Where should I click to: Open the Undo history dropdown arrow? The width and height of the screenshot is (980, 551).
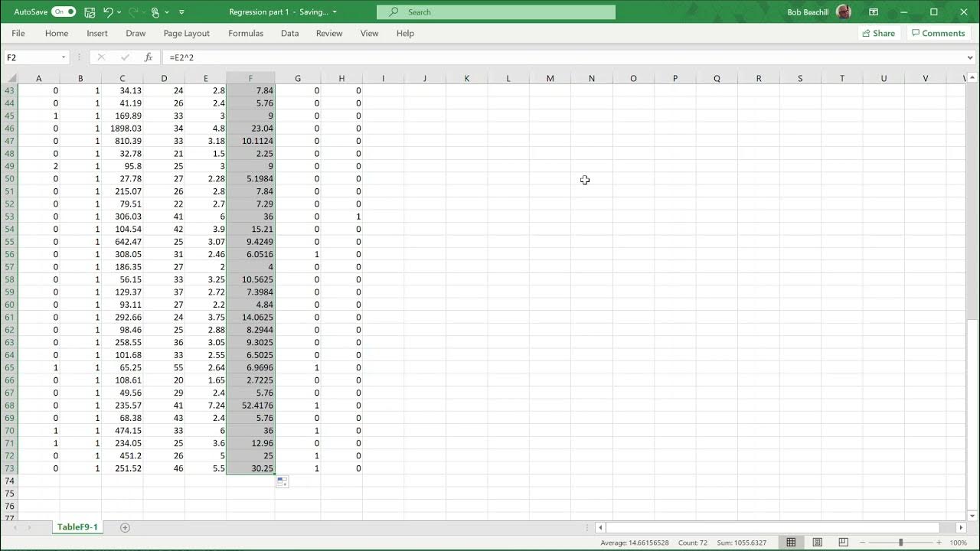point(120,12)
